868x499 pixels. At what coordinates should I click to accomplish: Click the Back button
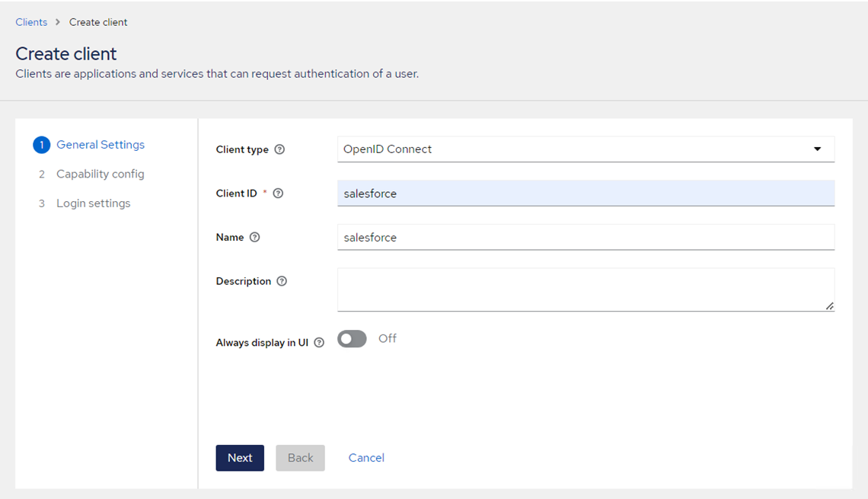click(x=300, y=458)
